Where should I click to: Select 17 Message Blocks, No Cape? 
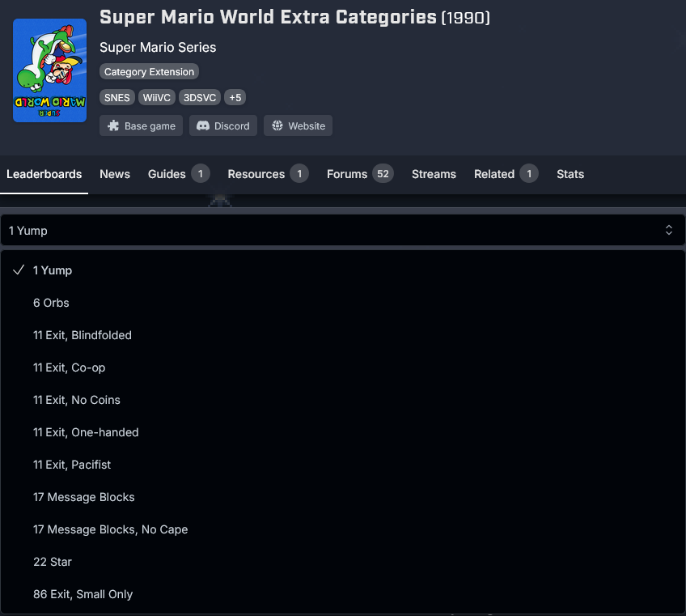(x=343, y=529)
